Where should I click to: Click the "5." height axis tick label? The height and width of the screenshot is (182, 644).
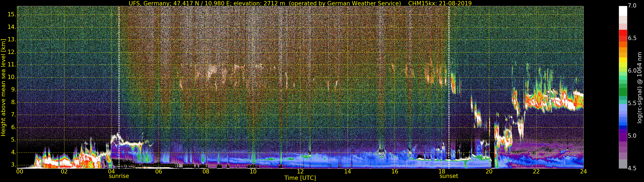(13, 140)
